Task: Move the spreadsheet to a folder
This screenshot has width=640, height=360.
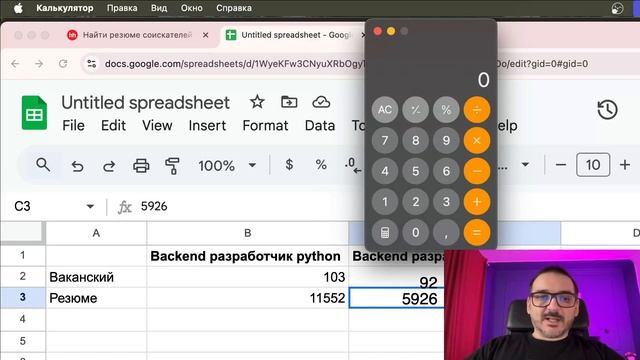Action: coord(289,102)
